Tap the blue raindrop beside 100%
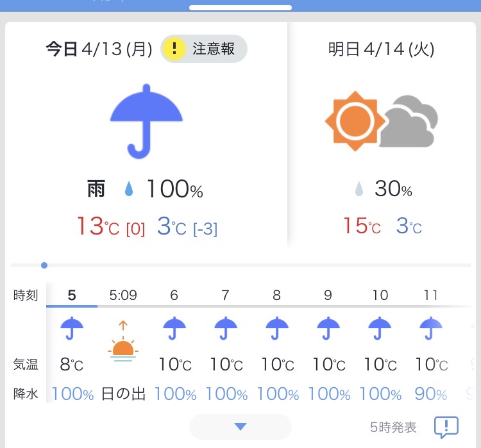This screenshot has height=448, width=481. pos(129,188)
